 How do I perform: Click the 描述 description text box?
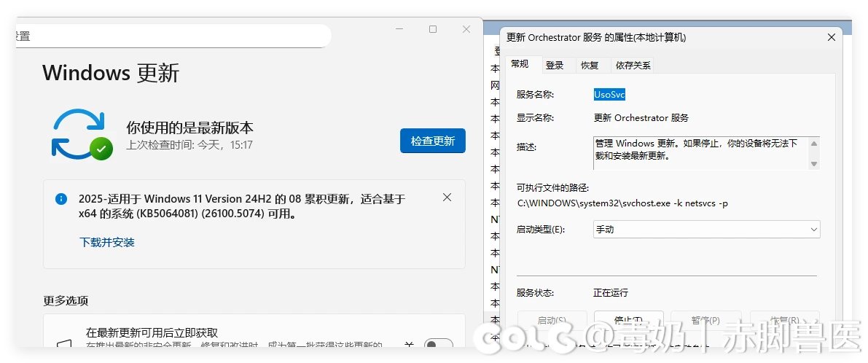(x=705, y=153)
